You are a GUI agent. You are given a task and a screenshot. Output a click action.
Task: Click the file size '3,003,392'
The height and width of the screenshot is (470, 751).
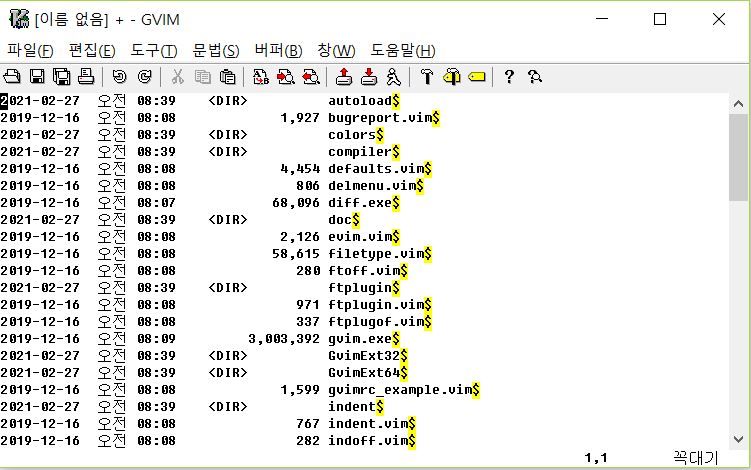(284, 339)
